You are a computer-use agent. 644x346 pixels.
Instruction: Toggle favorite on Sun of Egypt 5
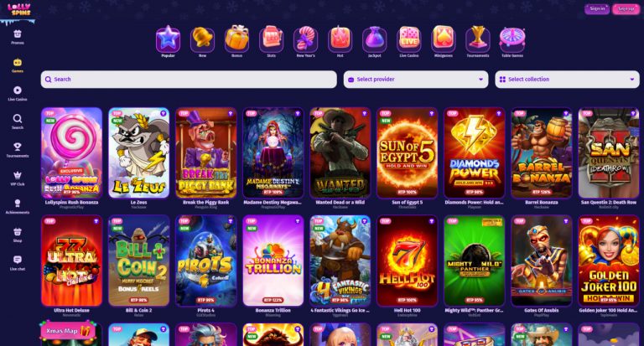432,113
